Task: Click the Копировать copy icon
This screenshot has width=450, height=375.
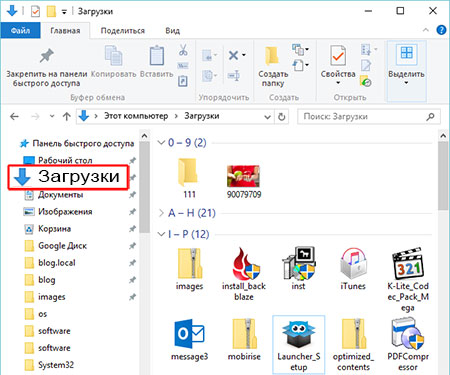Action: [113, 55]
